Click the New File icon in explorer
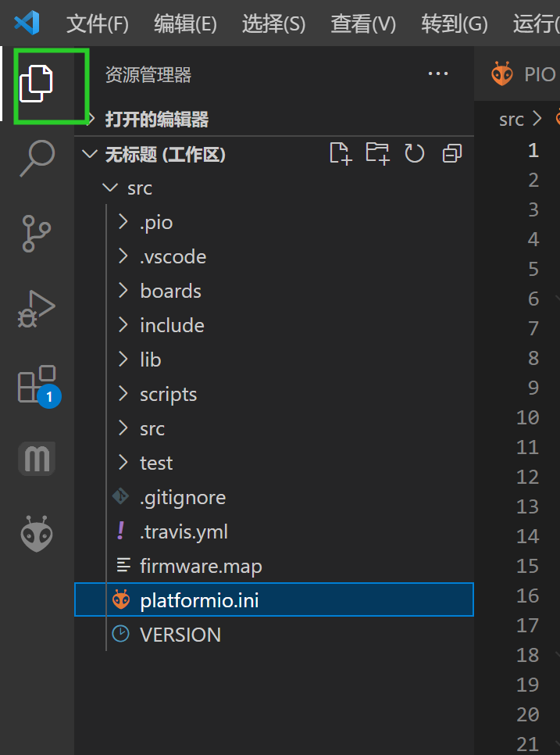560x755 pixels. coord(340,154)
